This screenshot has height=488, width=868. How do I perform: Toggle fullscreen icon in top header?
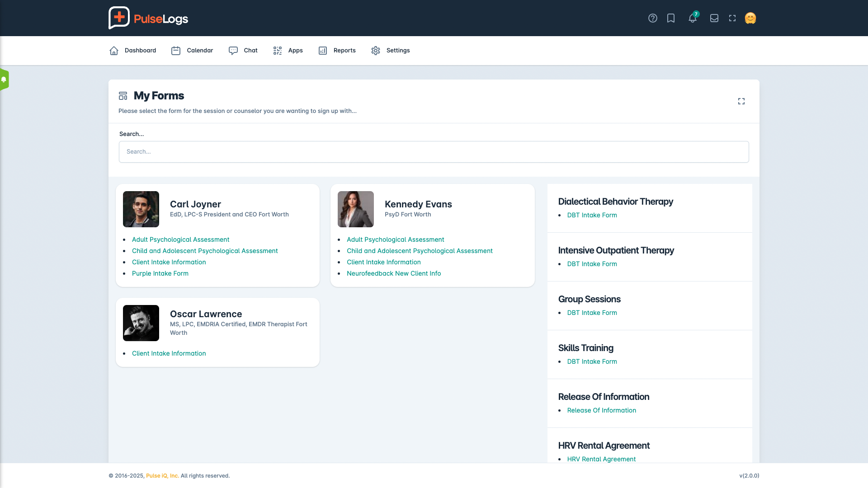(x=732, y=18)
